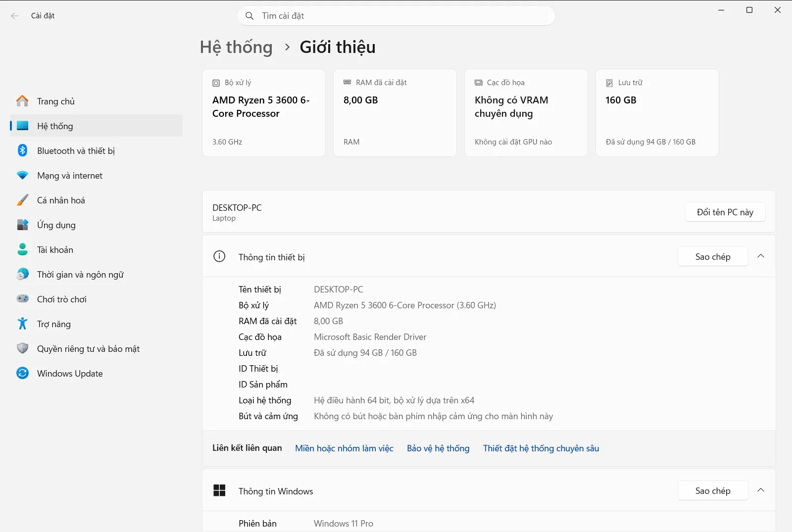Click the back arrow next to Cài đặt
The image size is (792, 532).
click(15, 16)
